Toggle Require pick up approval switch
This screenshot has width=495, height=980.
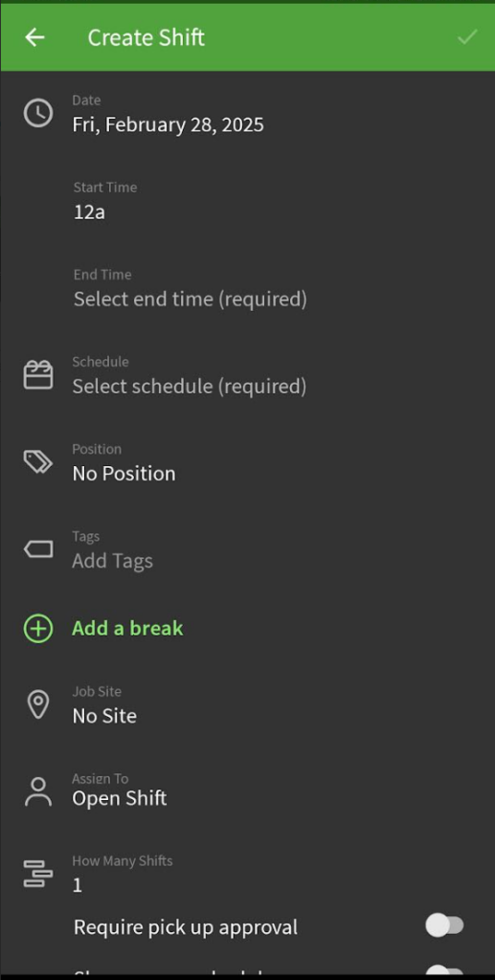tap(444, 925)
